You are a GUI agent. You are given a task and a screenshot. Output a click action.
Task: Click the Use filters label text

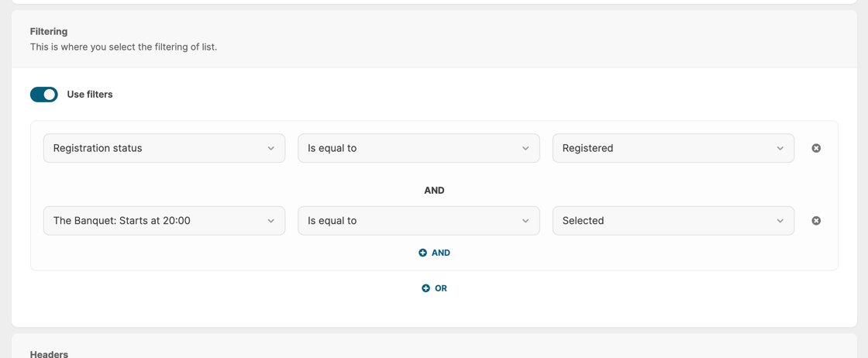(90, 95)
